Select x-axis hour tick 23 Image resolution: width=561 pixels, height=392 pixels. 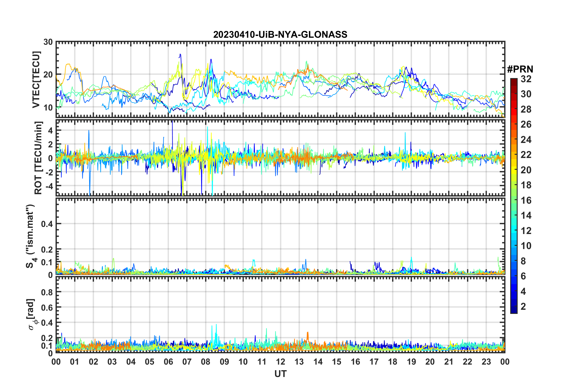coord(486,362)
